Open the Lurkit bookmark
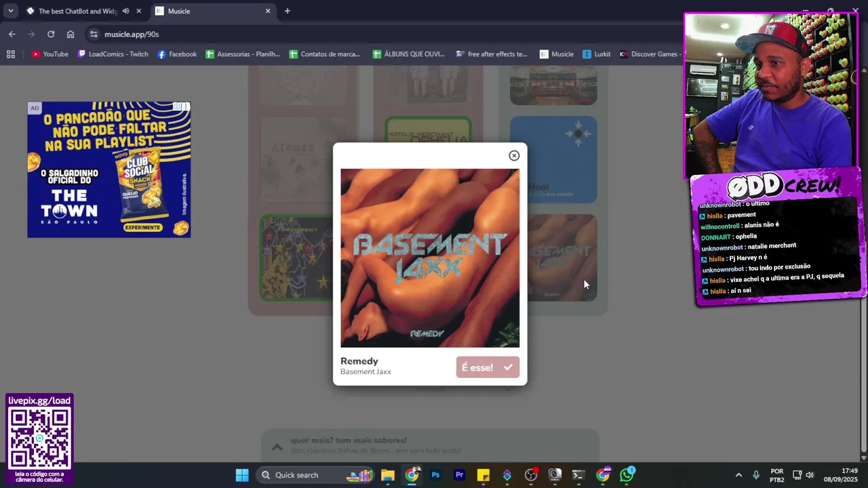The height and width of the screenshot is (488, 868). tap(596, 54)
